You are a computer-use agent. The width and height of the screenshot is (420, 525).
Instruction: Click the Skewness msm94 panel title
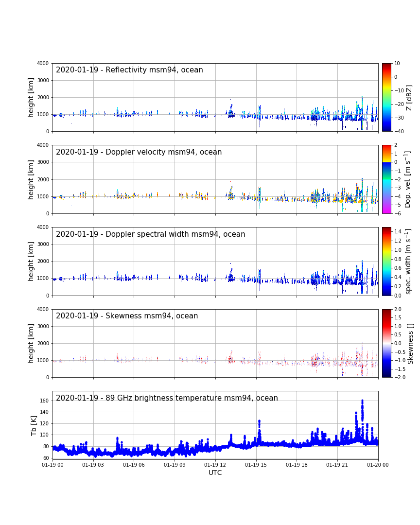click(x=127, y=316)
